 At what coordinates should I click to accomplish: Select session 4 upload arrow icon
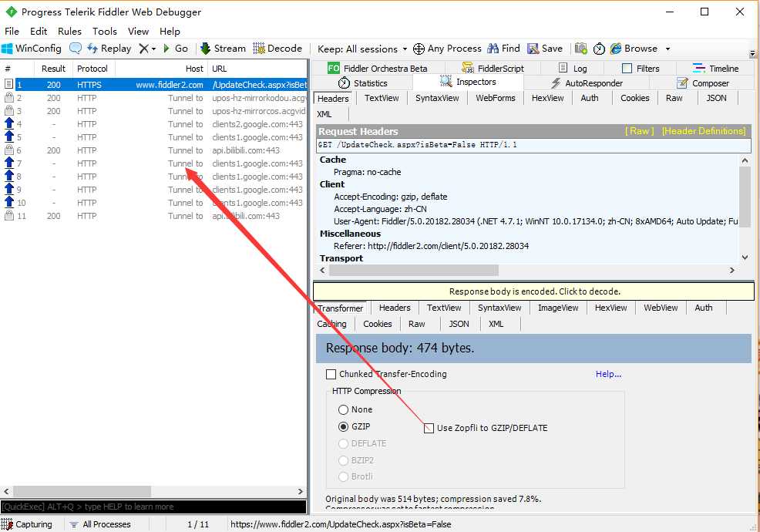click(x=8, y=123)
